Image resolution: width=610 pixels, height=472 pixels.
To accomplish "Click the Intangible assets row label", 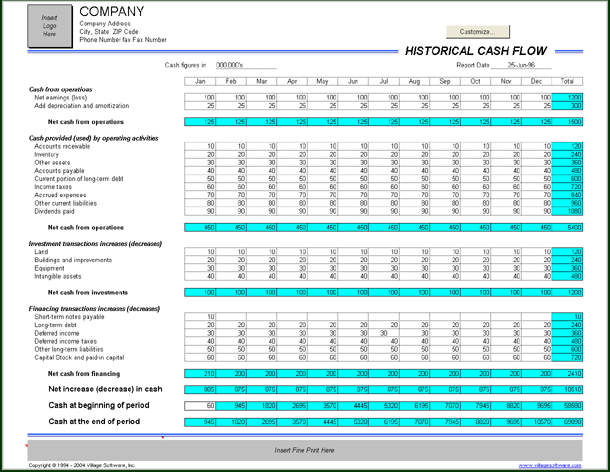I will (x=58, y=276).
